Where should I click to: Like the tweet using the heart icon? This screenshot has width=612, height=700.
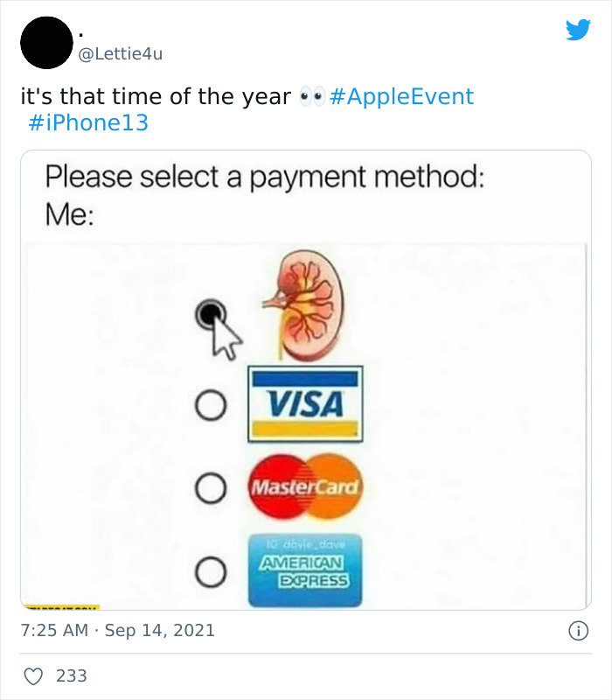click(35, 675)
